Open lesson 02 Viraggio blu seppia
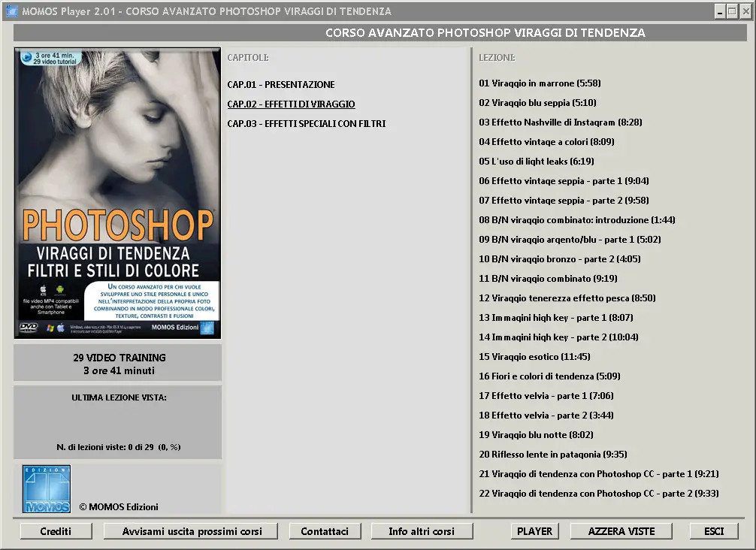Viewport: 756px width, 550px height. point(537,103)
